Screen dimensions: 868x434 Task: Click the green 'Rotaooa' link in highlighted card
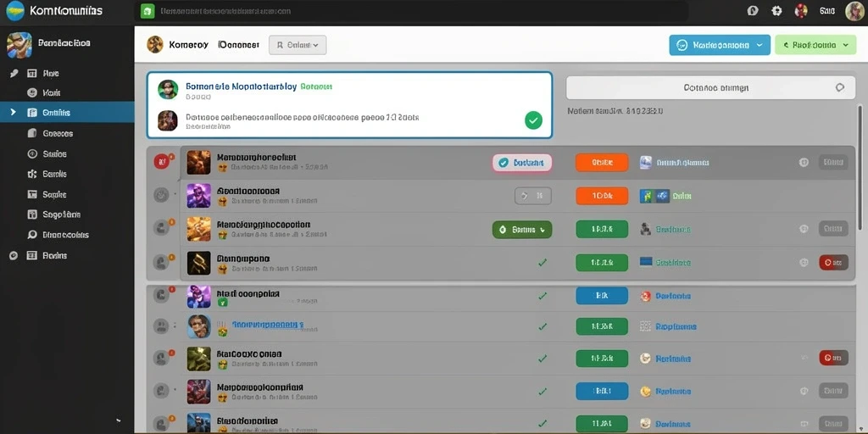coord(316,86)
